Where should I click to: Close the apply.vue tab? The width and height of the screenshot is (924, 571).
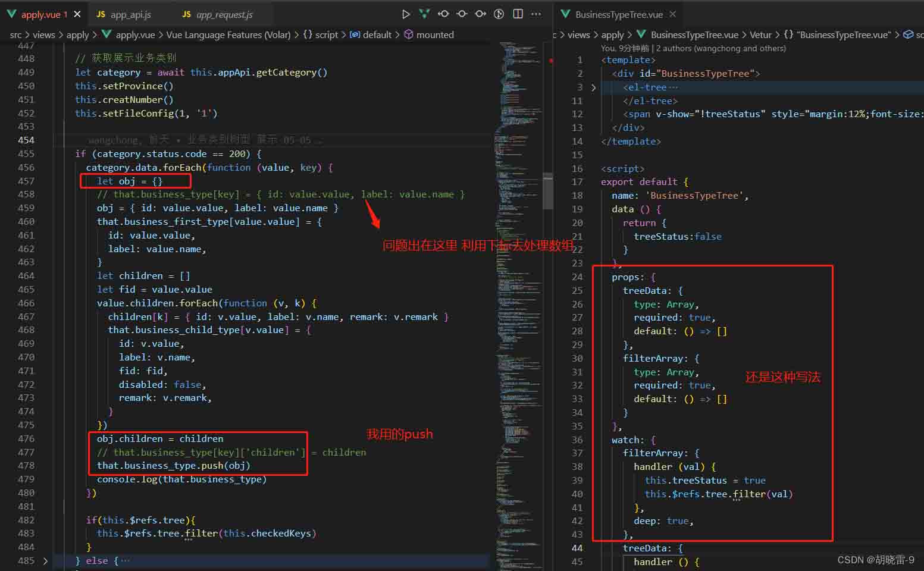(77, 14)
